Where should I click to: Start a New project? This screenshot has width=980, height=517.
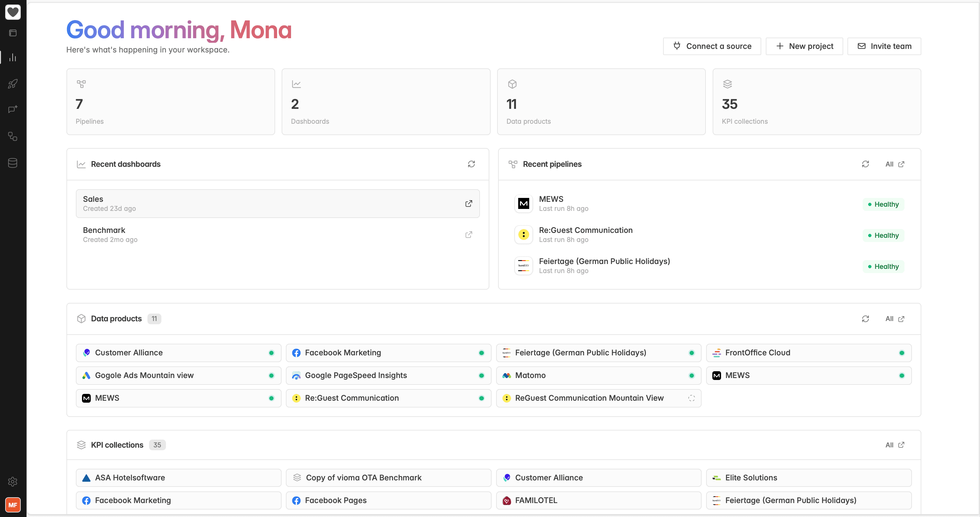pos(804,46)
